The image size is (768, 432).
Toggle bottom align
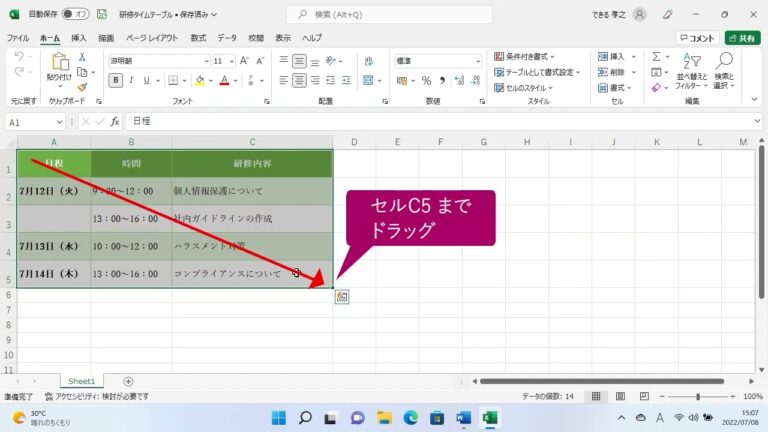click(x=315, y=61)
